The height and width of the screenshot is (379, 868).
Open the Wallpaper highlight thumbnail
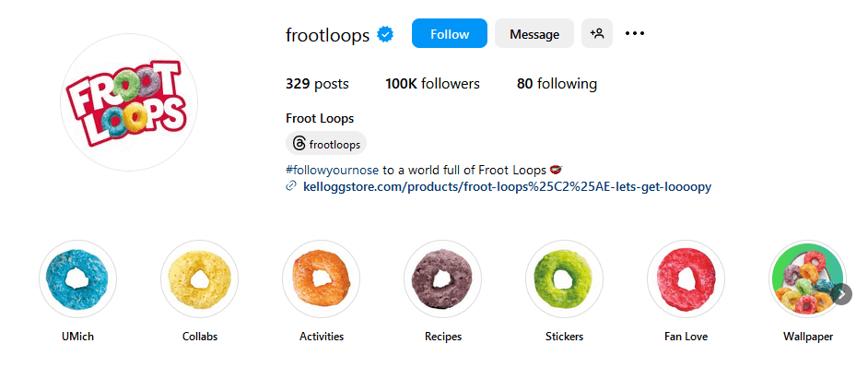point(806,279)
